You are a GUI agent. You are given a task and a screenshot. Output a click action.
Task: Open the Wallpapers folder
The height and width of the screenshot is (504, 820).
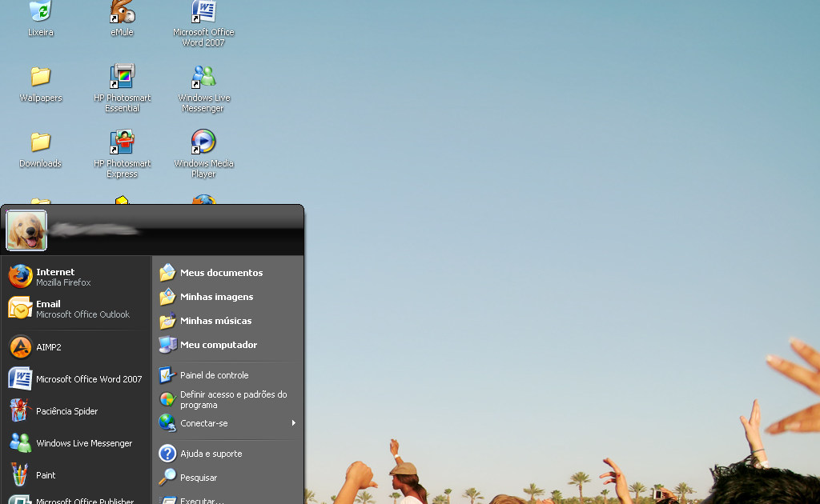39,82
